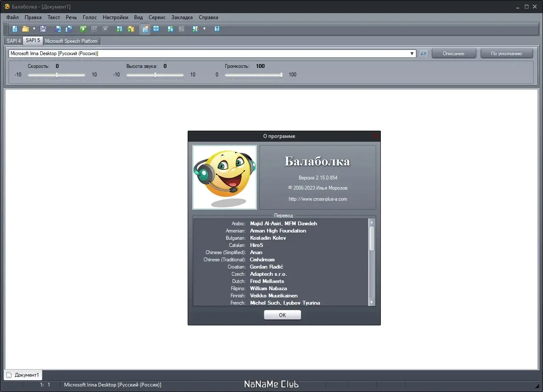This screenshot has height=392, width=543.
Task: Click the '© 2006-2023 Илья Морозов' copyright text
Action: click(318, 188)
